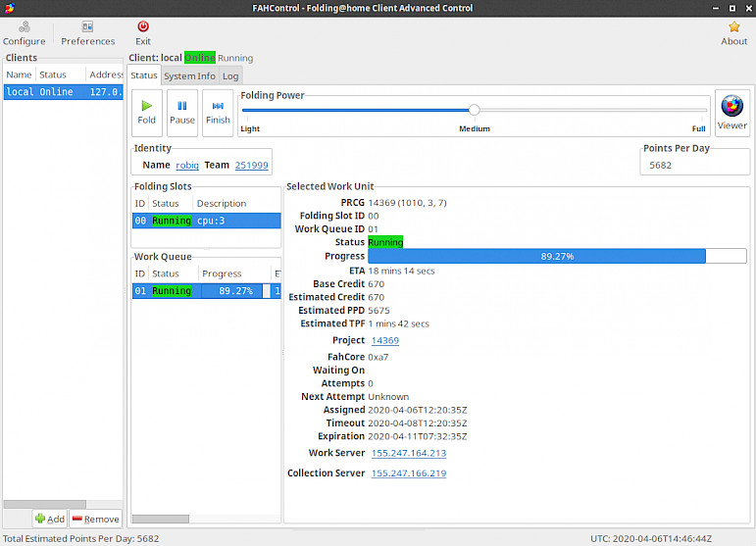This screenshot has height=546, width=756.
Task: Open the Log tab
Action: point(230,76)
